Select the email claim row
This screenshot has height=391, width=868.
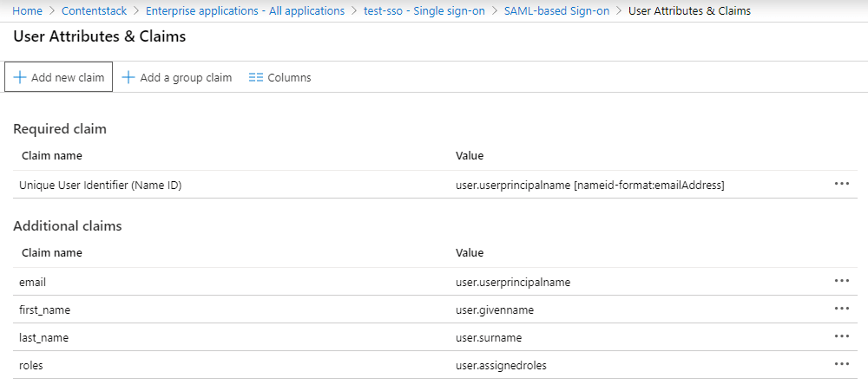coord(435,282)
